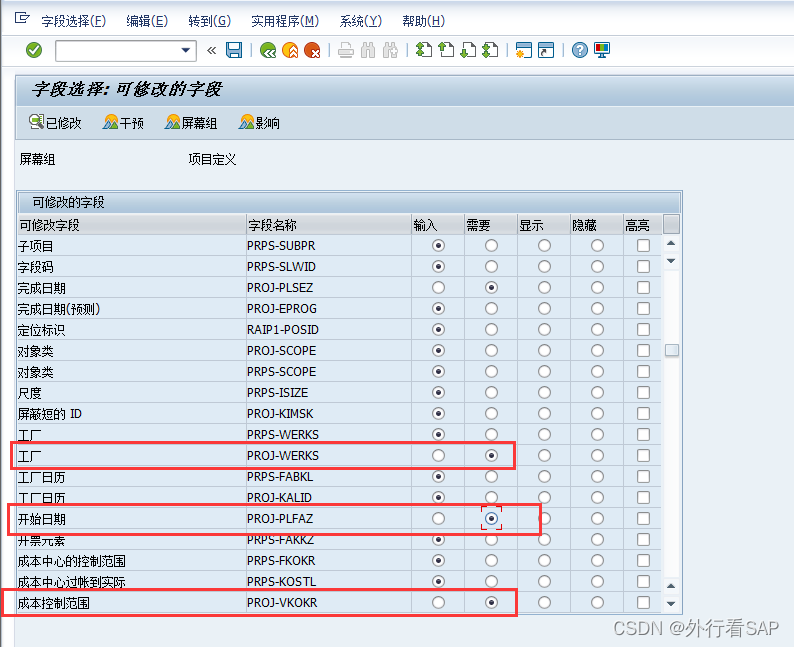Screen dimensions: 794x647
Task: Open the 编辑(E) menu
Action: pyautogui.click(x=147, y=21)
